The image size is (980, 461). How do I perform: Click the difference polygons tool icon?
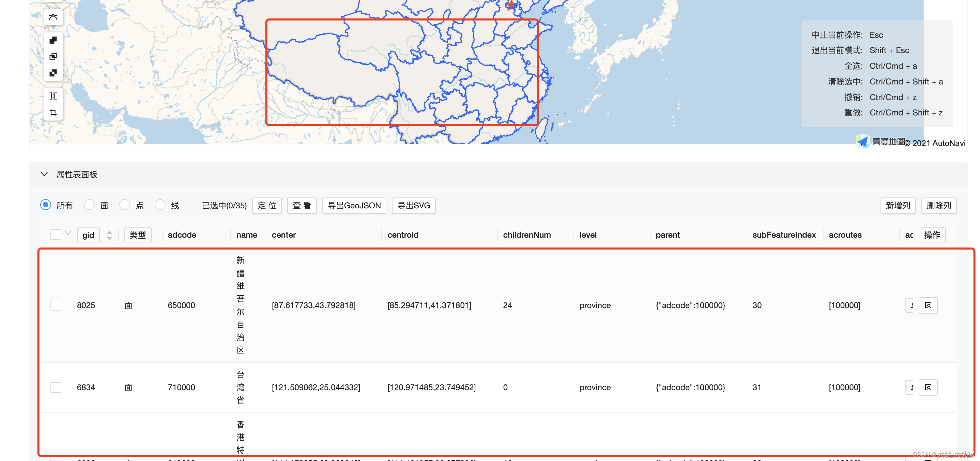(53, 73)
